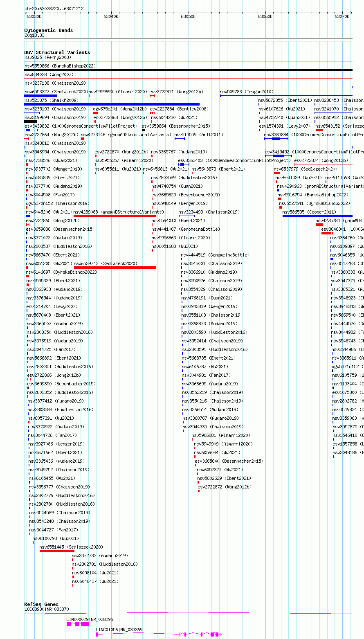Open the LINC00029|NR_028295 gene label

(x=90, y=619)
